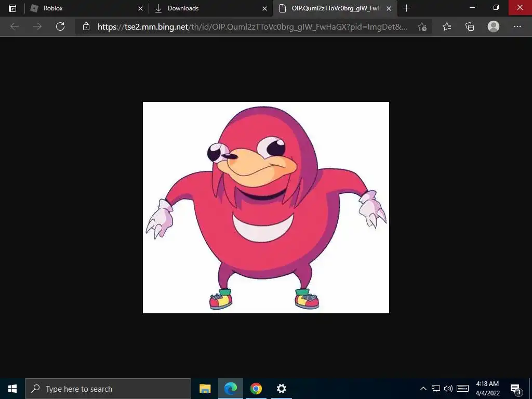
Task: Restore down the browser window
Action: click(x=496, y=7)
